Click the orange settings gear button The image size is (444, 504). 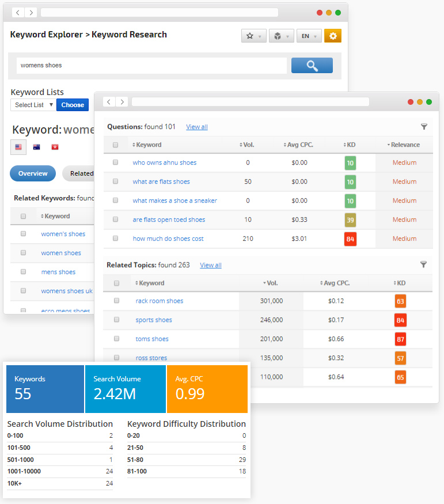click(333, 36)
